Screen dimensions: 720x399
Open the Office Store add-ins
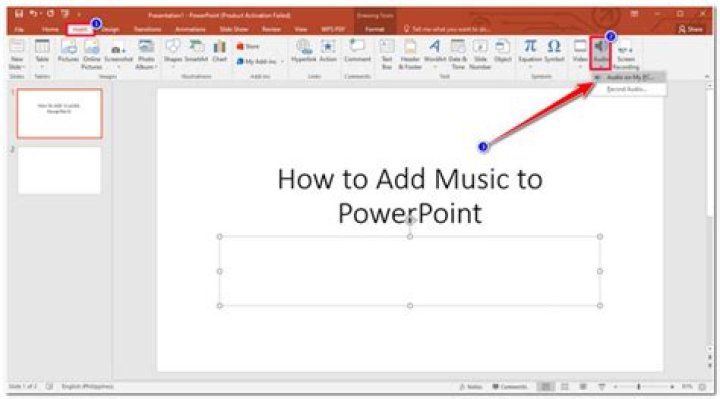[x=248, y=46]
